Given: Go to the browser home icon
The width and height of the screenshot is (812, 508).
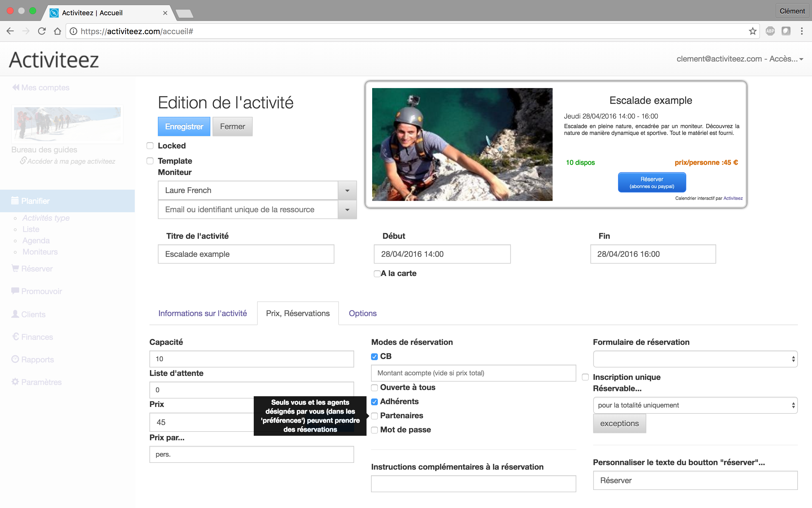Looking at the screenshot, I should click(x=58, y=31).
